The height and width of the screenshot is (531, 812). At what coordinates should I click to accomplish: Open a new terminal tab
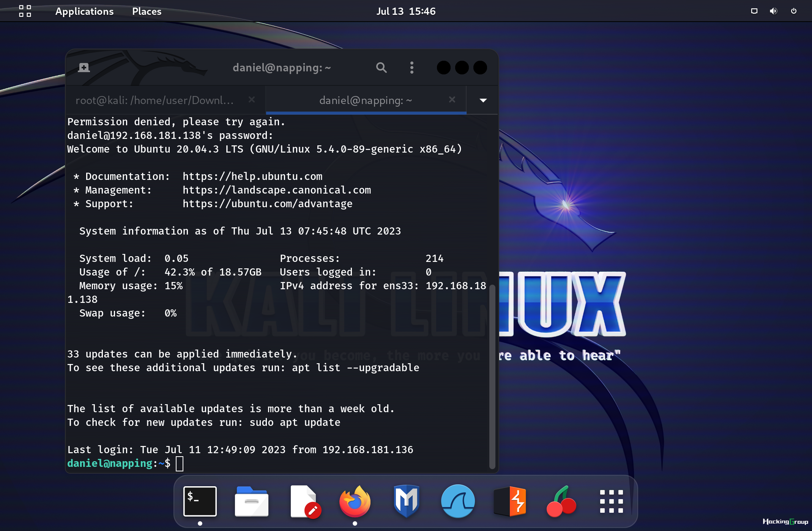pyautogui.click(x=84, y=68)
